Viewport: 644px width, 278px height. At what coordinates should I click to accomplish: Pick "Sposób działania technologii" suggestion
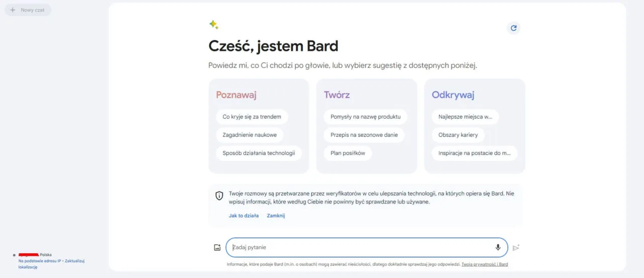[259, 153]
